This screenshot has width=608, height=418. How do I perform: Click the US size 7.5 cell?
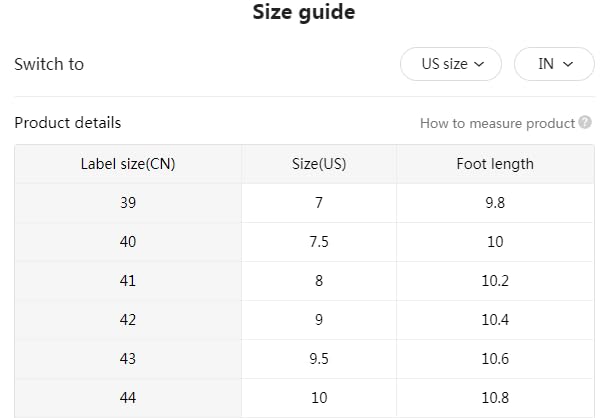[x=319, y=242]
